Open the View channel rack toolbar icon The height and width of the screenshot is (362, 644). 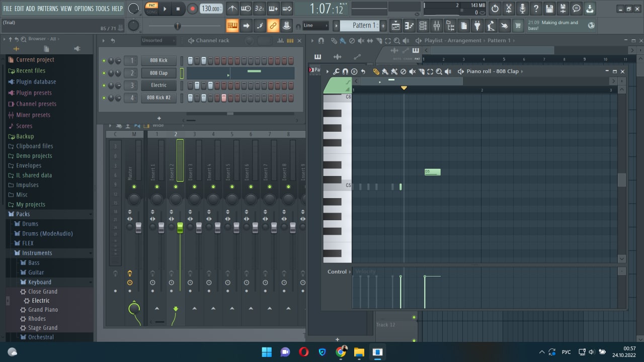pos(423,26)
